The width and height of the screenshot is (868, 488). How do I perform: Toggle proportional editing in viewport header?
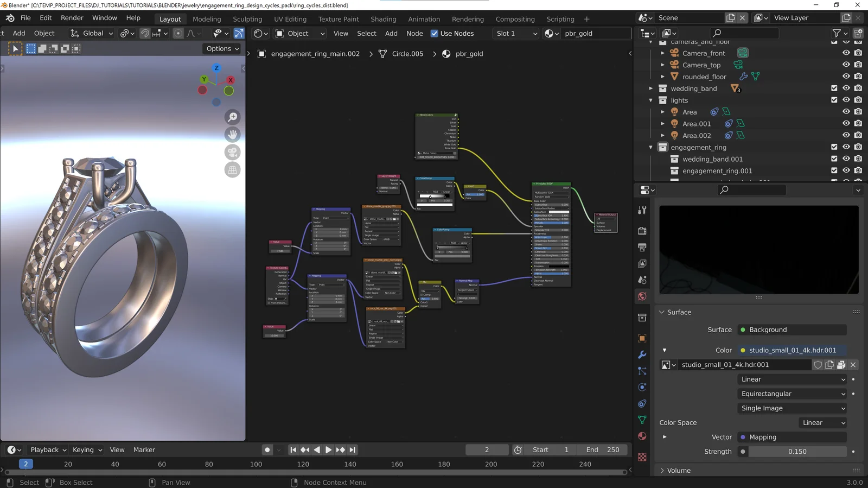pyautogui.click(x=178, y=34)
